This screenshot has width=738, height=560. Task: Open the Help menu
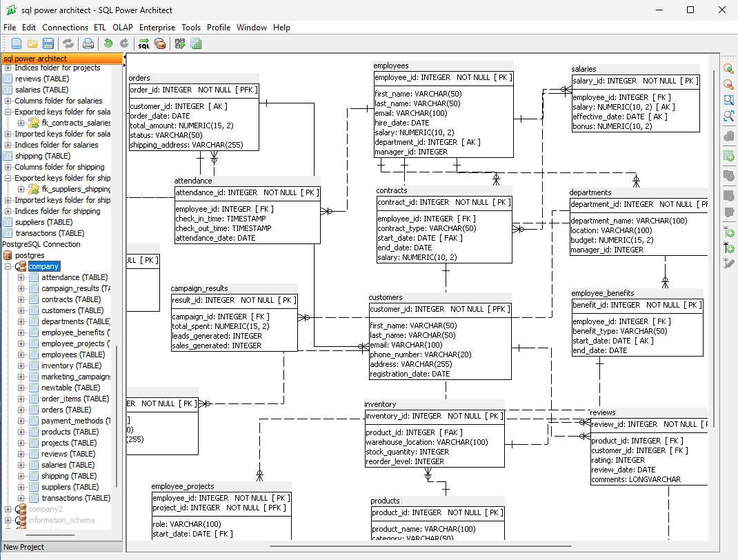[x=281, y=28]
